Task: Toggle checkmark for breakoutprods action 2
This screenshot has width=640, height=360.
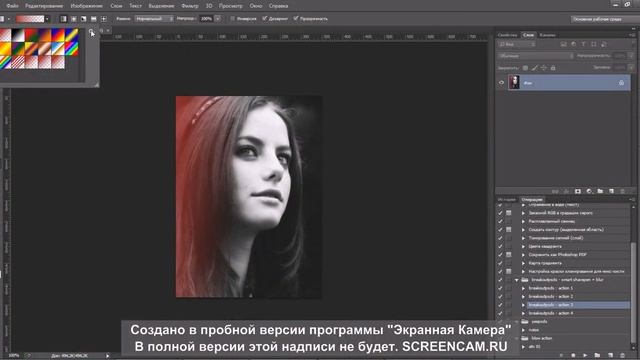Action: pos(500,297)
